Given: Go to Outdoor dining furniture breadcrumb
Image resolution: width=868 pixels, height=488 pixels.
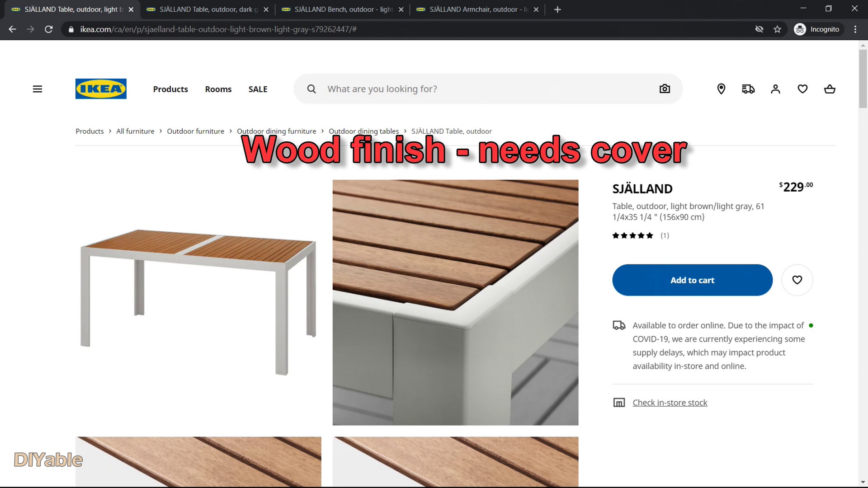Looking at the screenshot, I should coord(276,131).
